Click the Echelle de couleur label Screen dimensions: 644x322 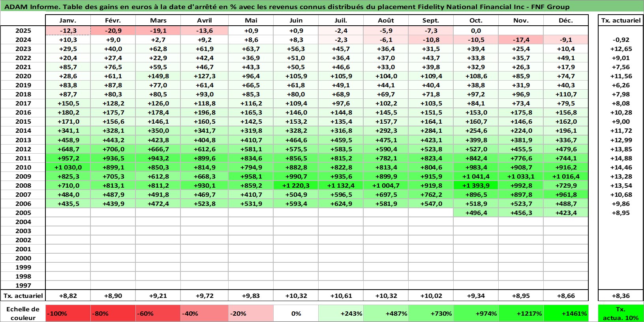coord(23,313)
